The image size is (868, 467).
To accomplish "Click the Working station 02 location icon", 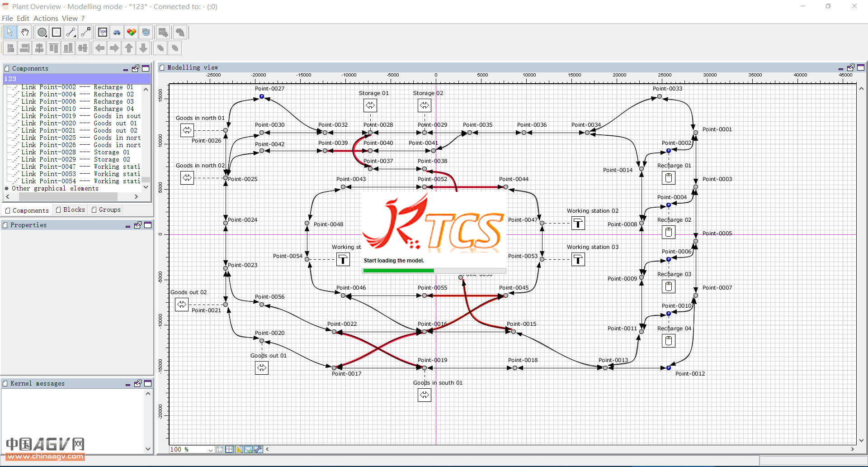I will point(578,223).
